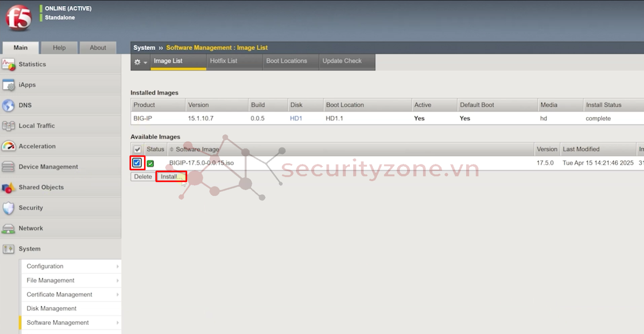Expand the File Management submenu arrow

[118, 281]
